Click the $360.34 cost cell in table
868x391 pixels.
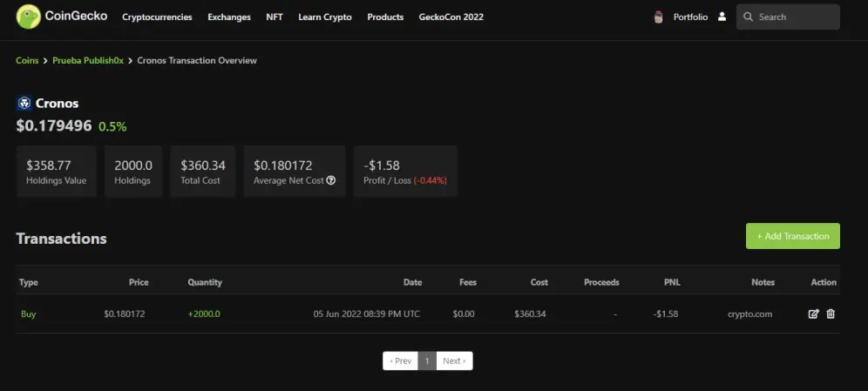530,314
